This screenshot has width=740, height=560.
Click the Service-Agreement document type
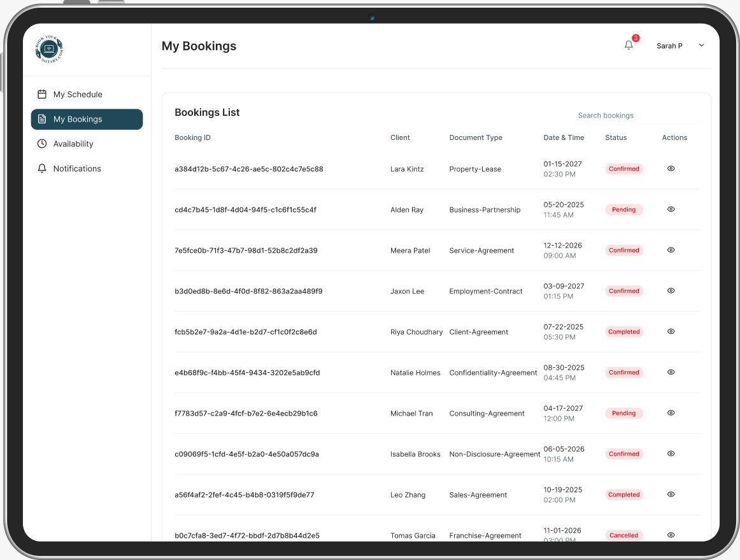[x=481, y=251]
